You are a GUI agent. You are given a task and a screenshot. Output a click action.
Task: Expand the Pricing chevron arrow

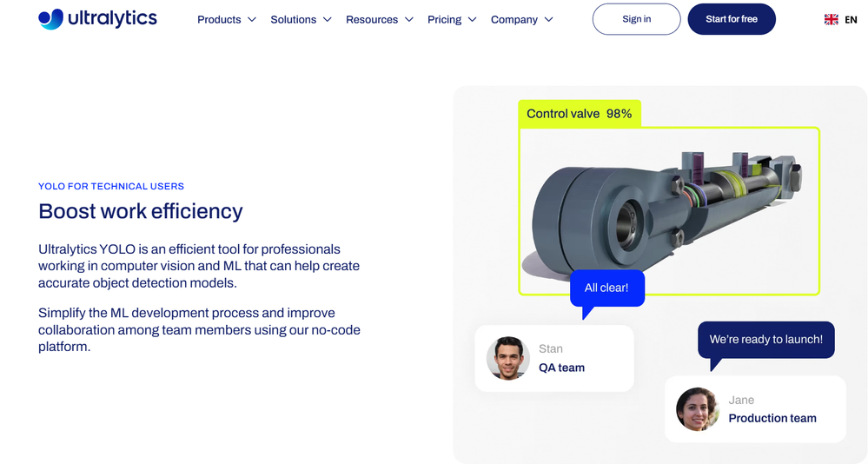(472, 19)
